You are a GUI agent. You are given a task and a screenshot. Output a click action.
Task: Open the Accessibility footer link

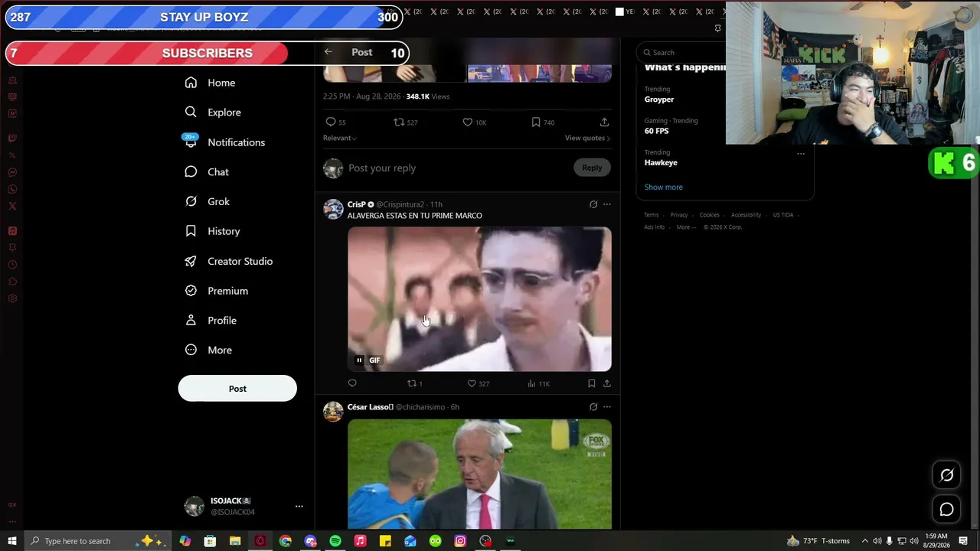coord(746,215)
